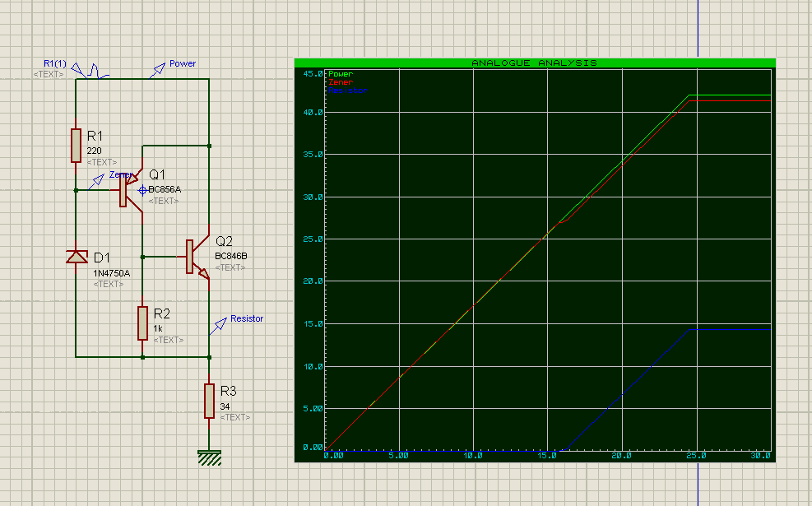Viewport: 812px width, 506px height.
Task: Click the R1(1) generator label text
Action: 55,63
